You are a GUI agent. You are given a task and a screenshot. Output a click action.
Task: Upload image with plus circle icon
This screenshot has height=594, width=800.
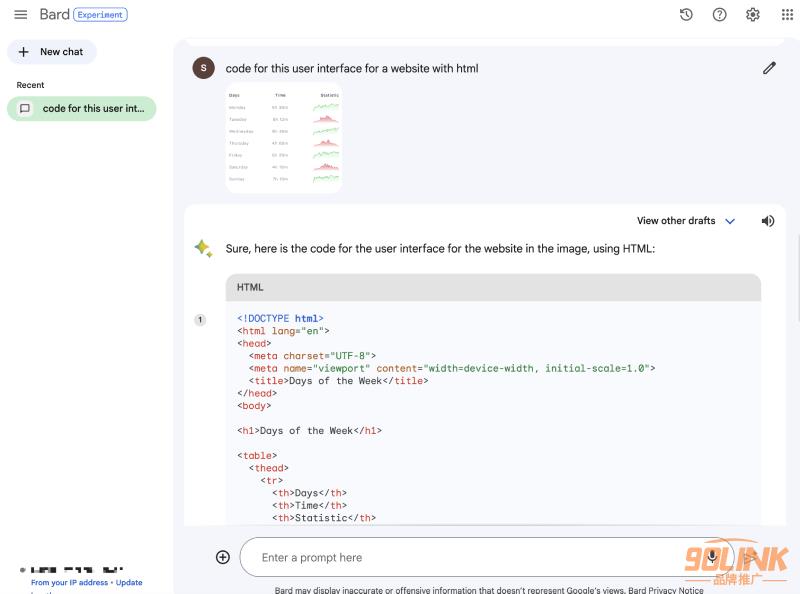pyautogui.click(x=222, y=557)
